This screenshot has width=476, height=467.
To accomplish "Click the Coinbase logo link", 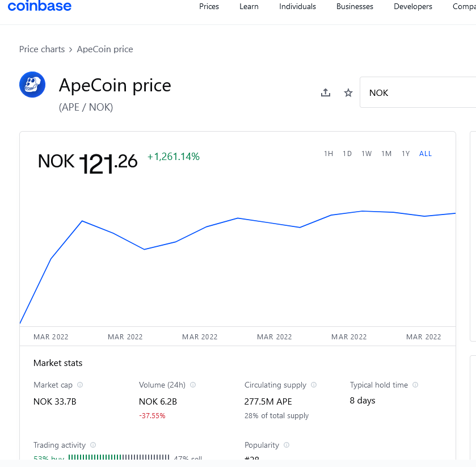I will point(40,6).
